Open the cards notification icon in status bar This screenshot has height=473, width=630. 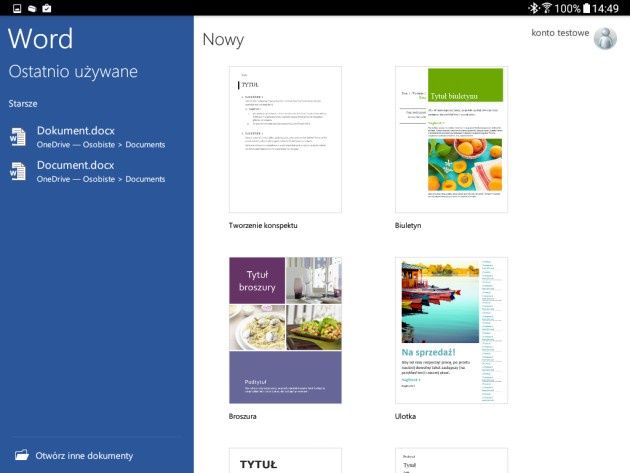click(32, 8)
